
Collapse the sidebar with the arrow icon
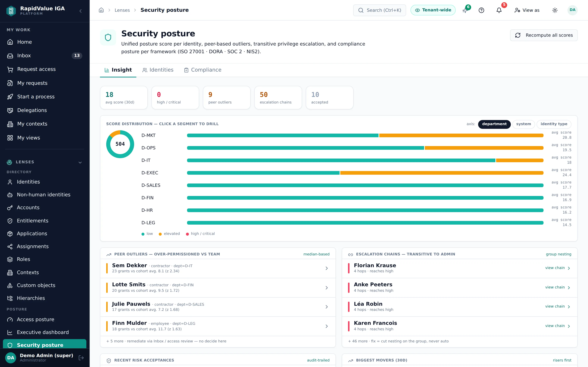pos(80,11)
